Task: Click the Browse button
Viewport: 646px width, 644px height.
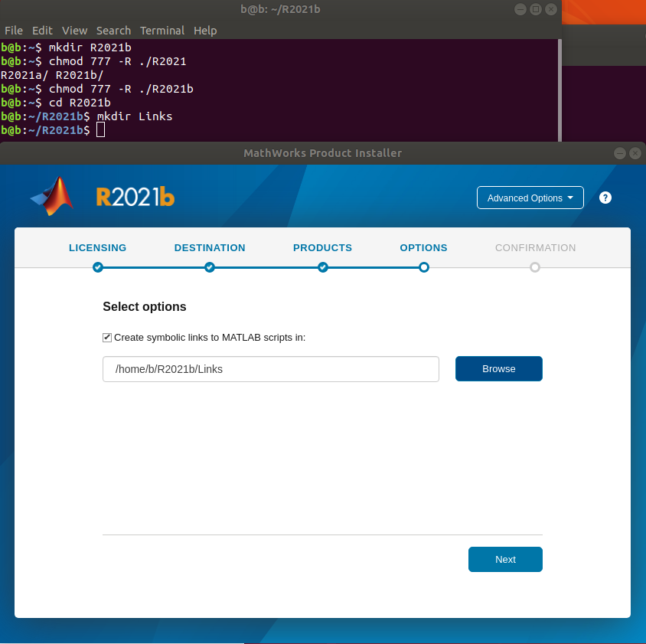Action: 498,368
